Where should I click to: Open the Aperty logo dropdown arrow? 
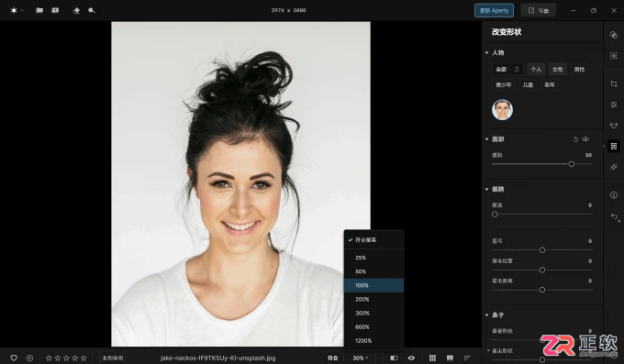tap(22, 11)
